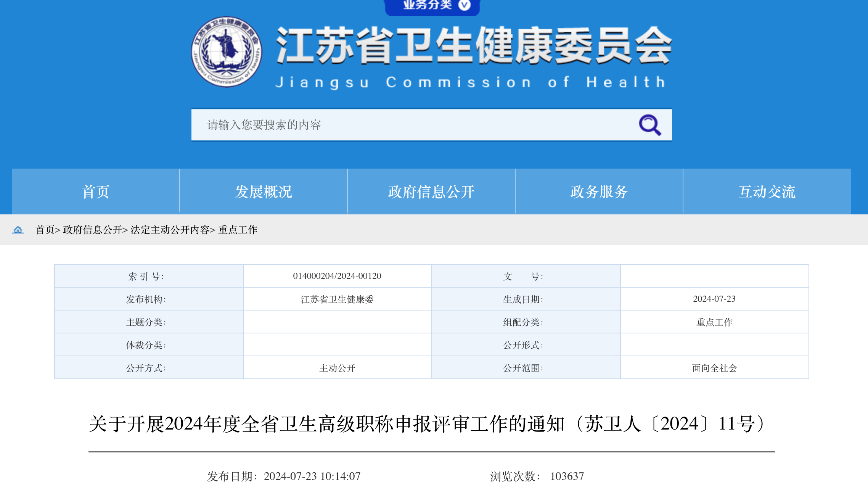
Task: Click the home icon in breadcrumb bar
Action: 18,230
